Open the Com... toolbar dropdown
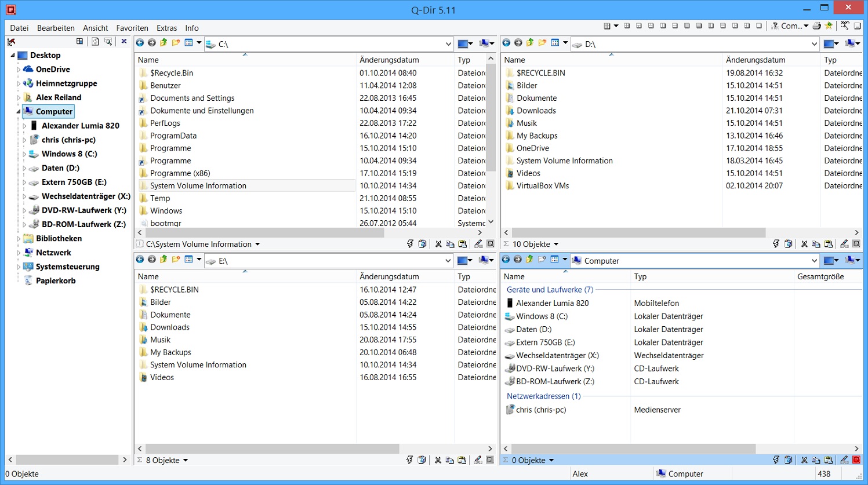This screenshot has width=868, height=485. click(806, 26)
